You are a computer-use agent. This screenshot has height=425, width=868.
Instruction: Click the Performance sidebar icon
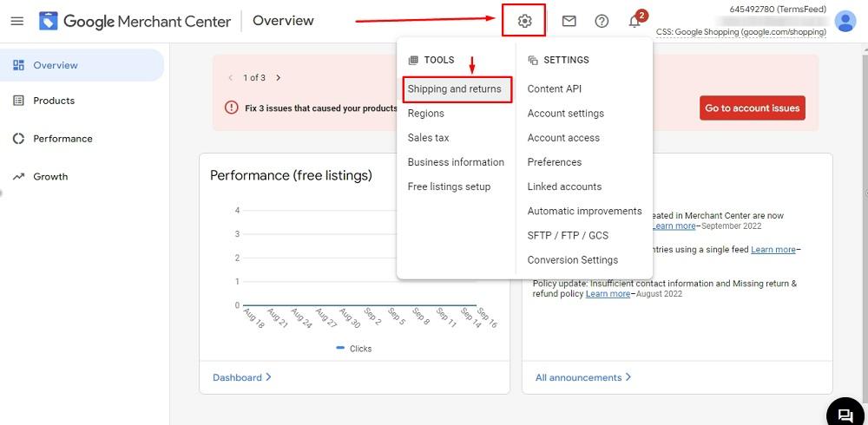19,139
